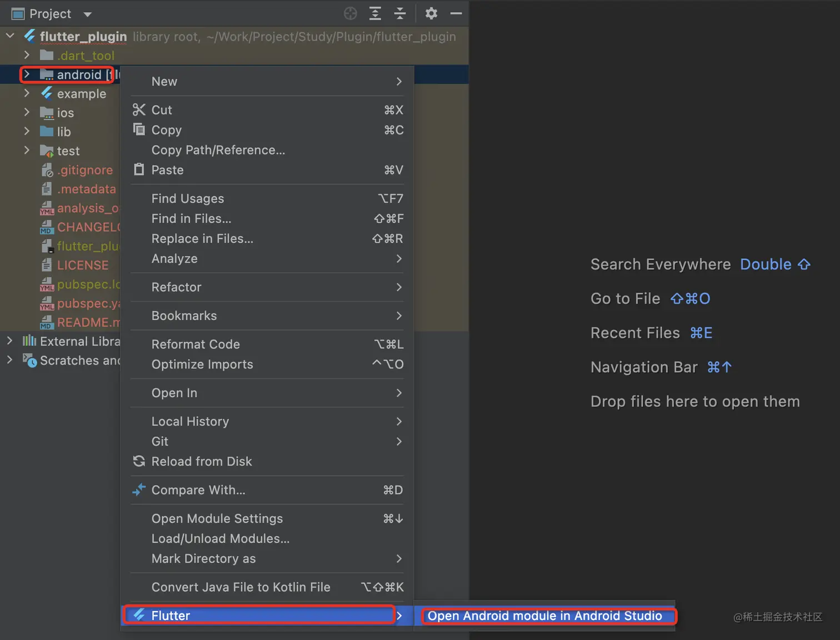
Task: Click the test folder icon
Action: click(x=47, y=151)
